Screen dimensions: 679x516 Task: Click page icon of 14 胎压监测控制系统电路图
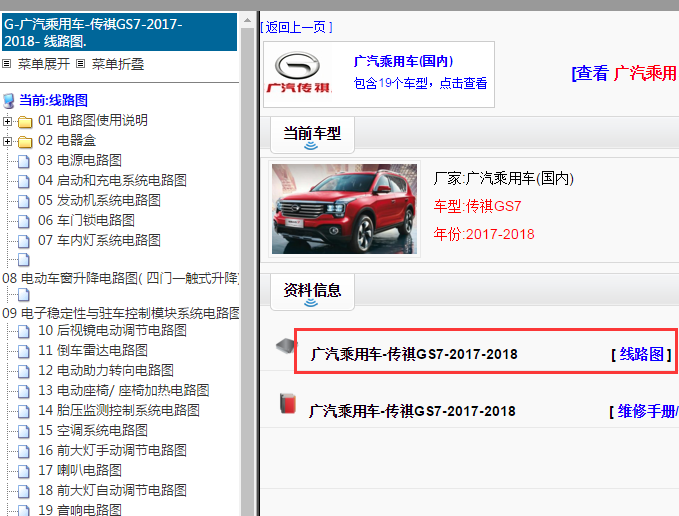[x=24, y=411]
